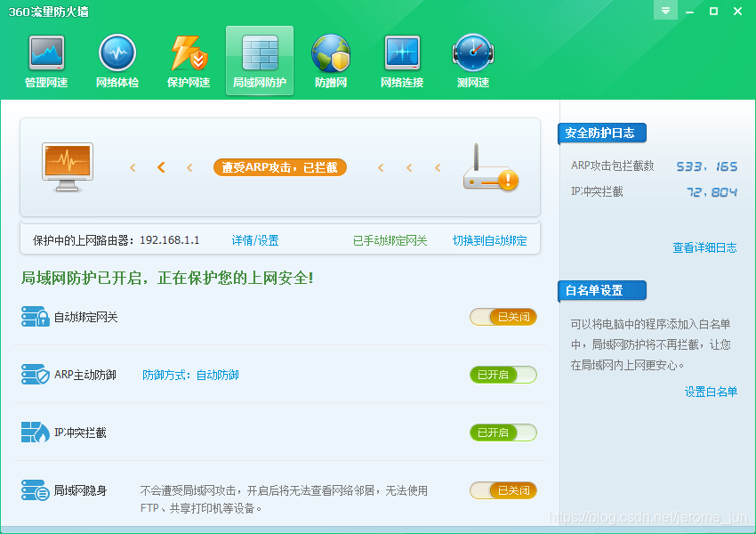Maximize the 360 firewall window
This screenshot has width=756, height=534.
pos(713,11)
